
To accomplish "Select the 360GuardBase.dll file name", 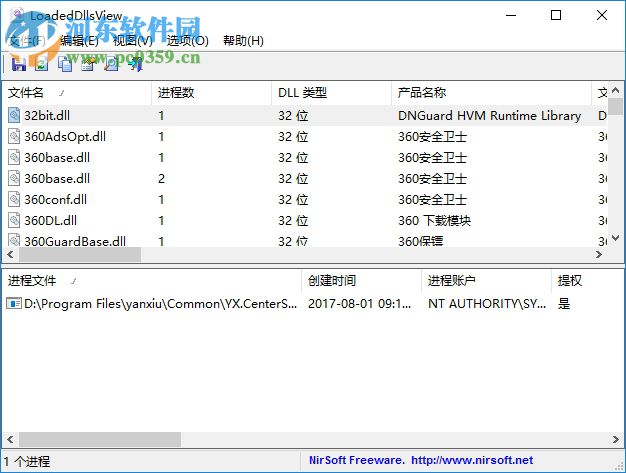I will coord(75,241).
